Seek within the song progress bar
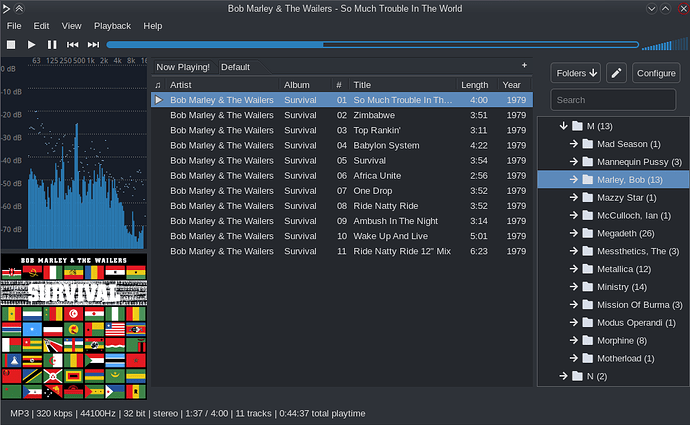This screenshot has width=690, height=425. point(372,44)
